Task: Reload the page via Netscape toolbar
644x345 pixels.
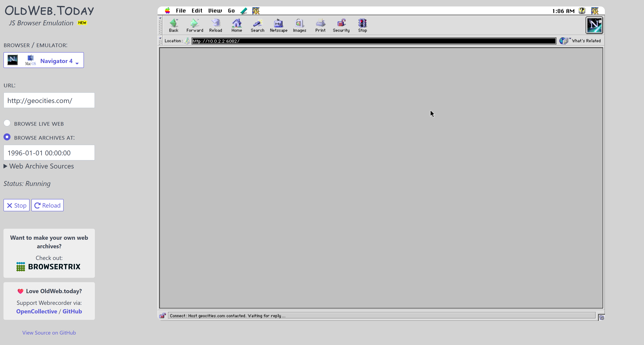Action: (215, 25)
